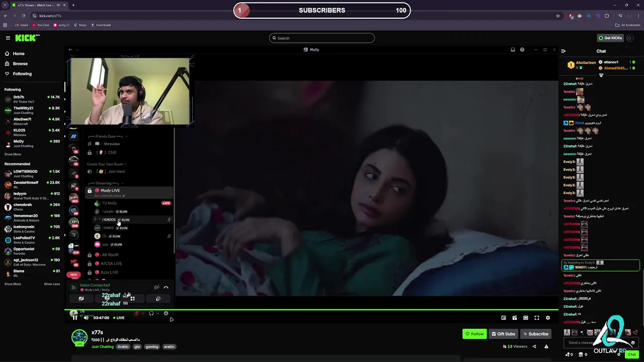Open recommended channel LOWTIERGOD

32,173
